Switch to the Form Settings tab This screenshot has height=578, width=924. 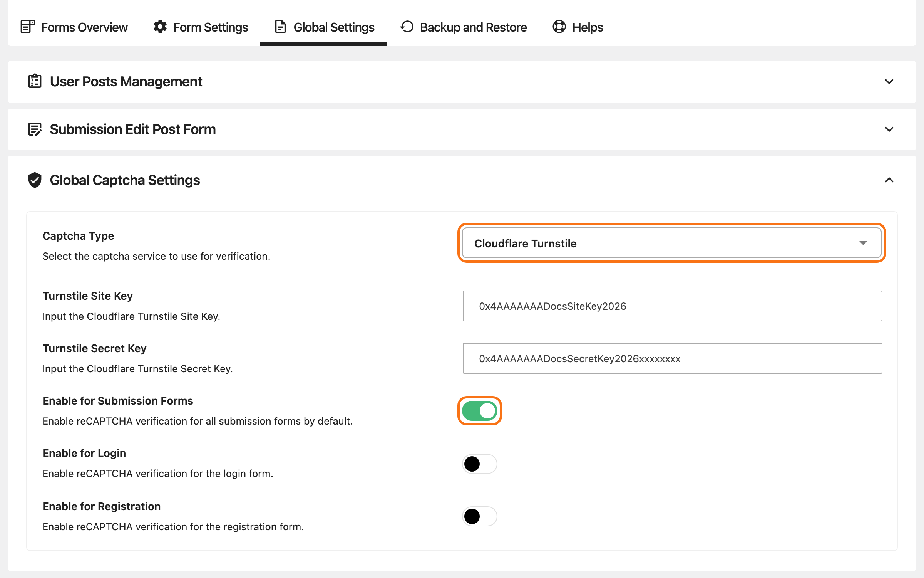pyautogui.click(x=201, y=27)
